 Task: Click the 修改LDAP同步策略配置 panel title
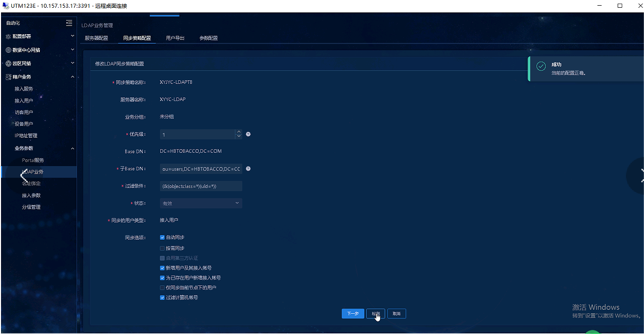point(119,64)
